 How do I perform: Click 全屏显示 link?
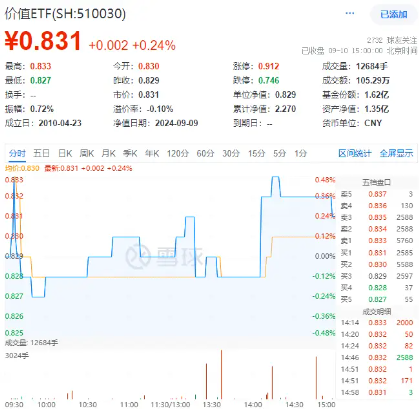396,153
